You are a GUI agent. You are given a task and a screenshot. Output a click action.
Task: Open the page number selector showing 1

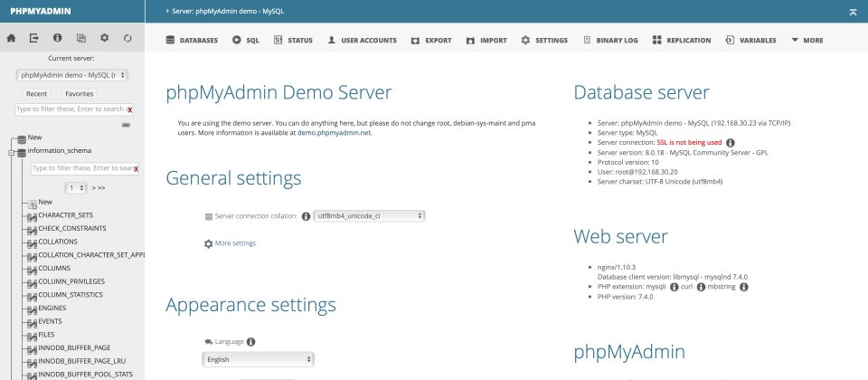[76, 188]
